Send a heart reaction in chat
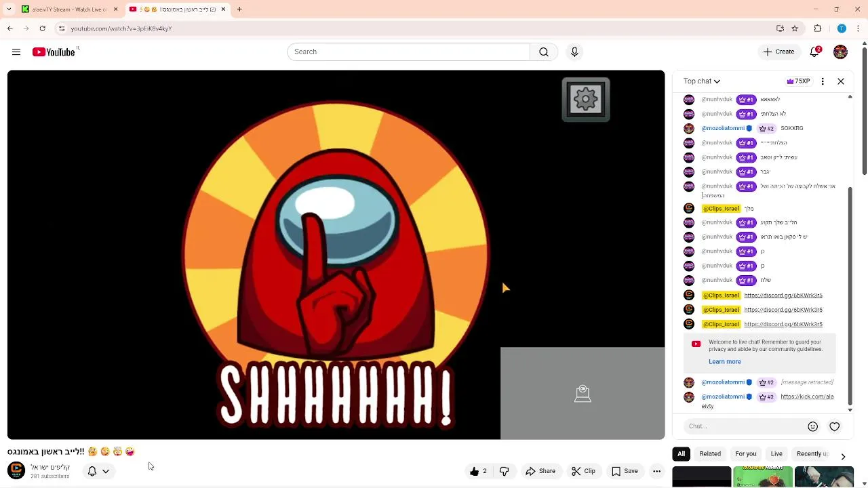Image resolution: width=868 pixels, height=488 pixels. 835,426
